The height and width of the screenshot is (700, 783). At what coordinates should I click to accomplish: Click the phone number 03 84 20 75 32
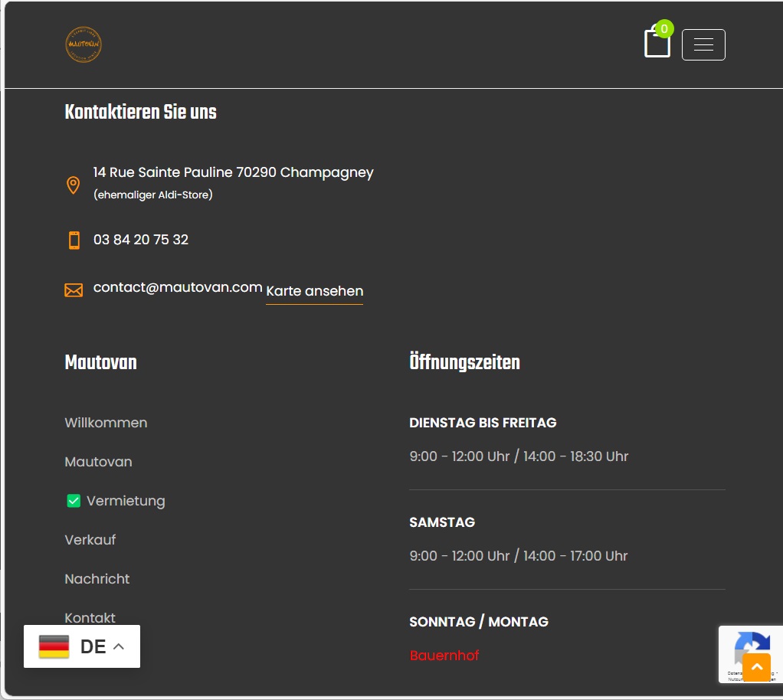point(141,240)
